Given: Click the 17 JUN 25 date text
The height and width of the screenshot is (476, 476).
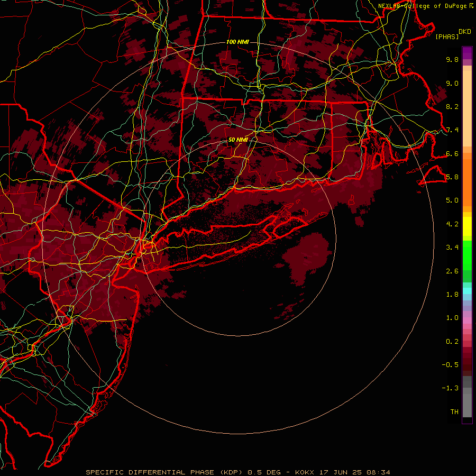Looking at the screenshot, I should [341, 472].
